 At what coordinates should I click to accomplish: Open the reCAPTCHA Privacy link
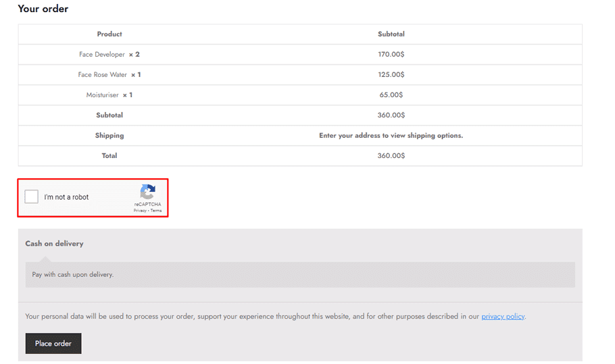(x=140, y=211)
